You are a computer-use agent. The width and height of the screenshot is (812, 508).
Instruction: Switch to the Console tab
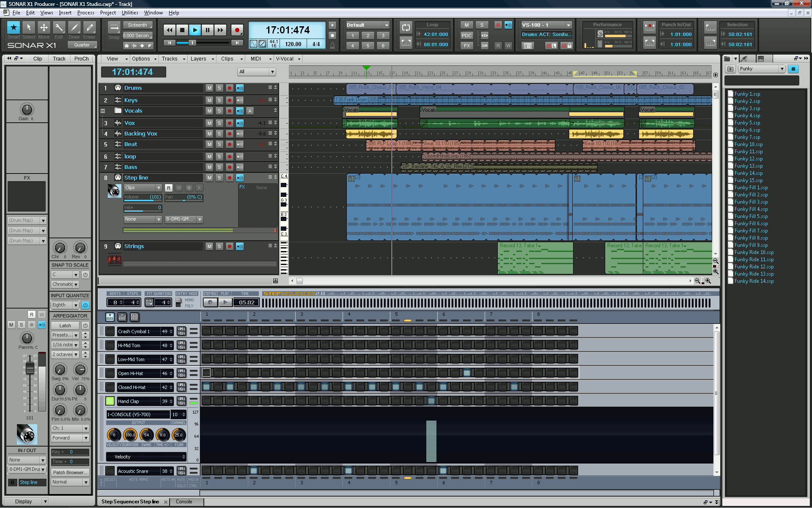click(x=184, y=502)
